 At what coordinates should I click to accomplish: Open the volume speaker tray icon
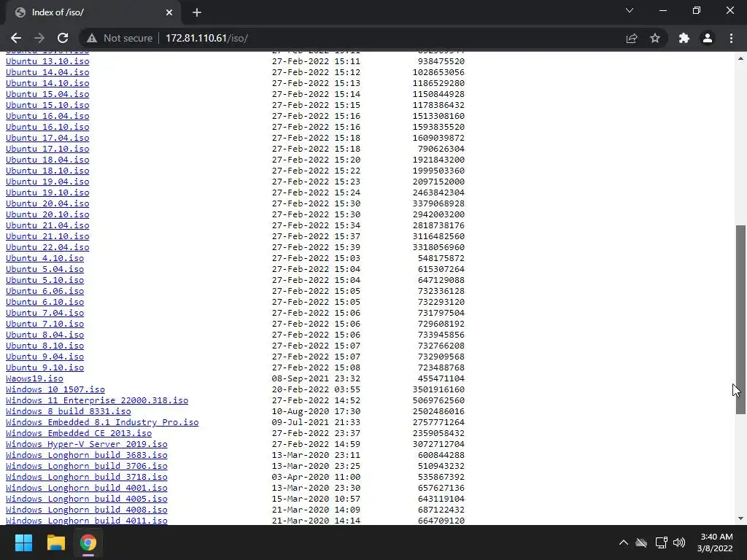click(x=679, y=542)
